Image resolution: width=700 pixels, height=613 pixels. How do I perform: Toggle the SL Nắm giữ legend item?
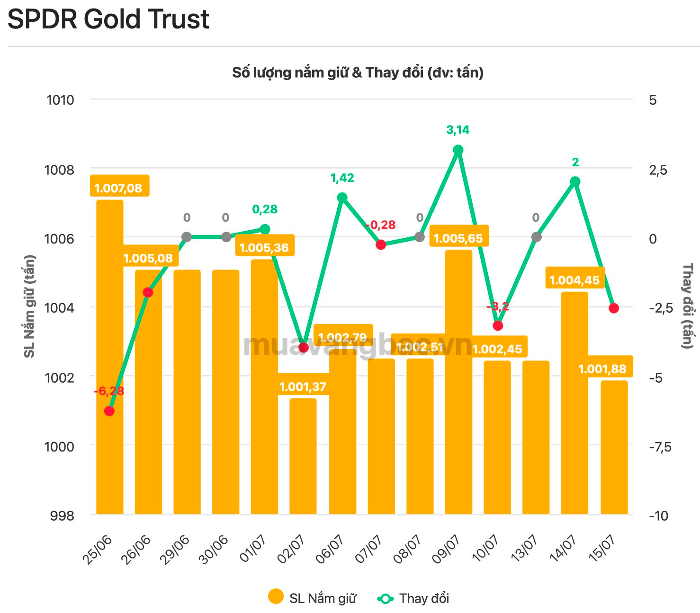point(312,598)
